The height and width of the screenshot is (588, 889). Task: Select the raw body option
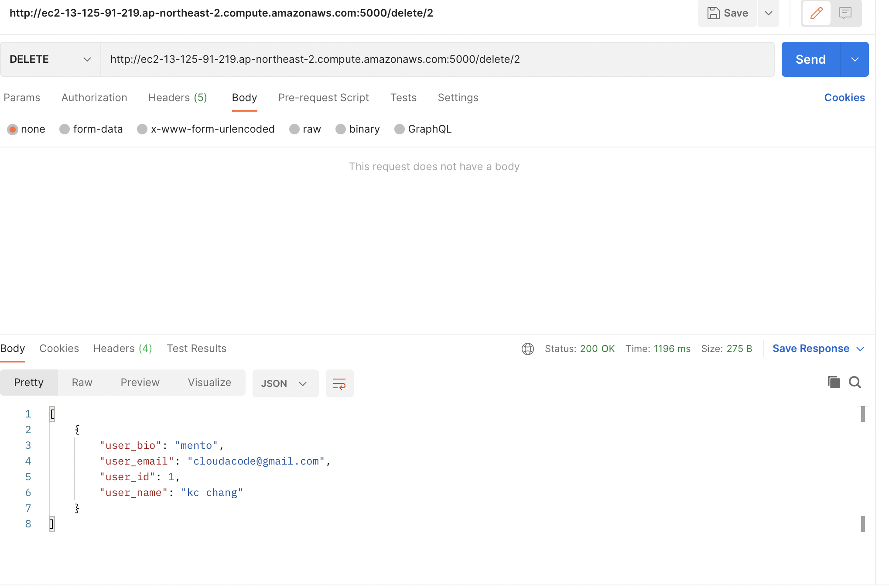(295, 129)
